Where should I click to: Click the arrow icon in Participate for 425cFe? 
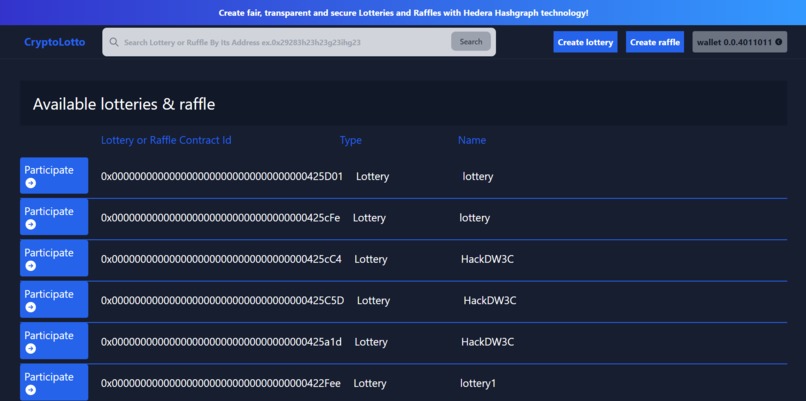tap(31, 224)
